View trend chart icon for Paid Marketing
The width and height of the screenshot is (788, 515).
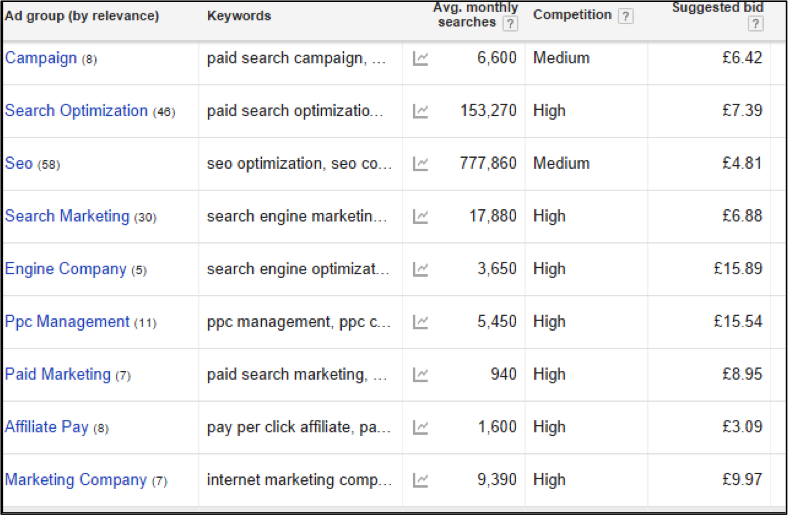tap(420, 375)
